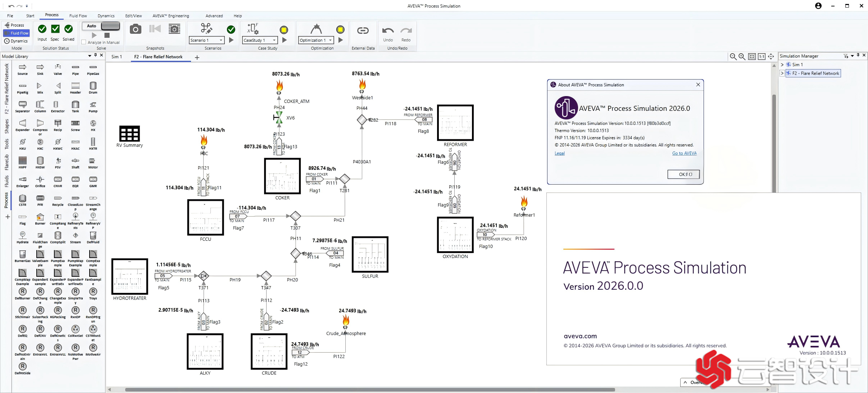Click the yellow optimization status indicator
The height and width of the screenshot is (393, 868).
click(x=340, y=30)
